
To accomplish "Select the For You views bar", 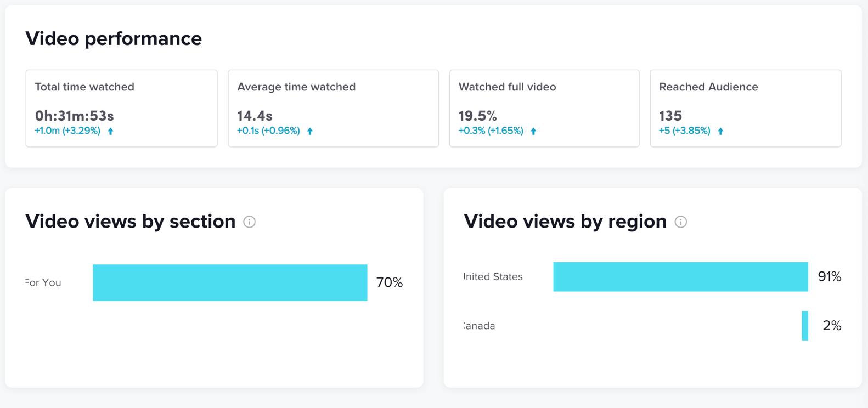I will (230, 282).
